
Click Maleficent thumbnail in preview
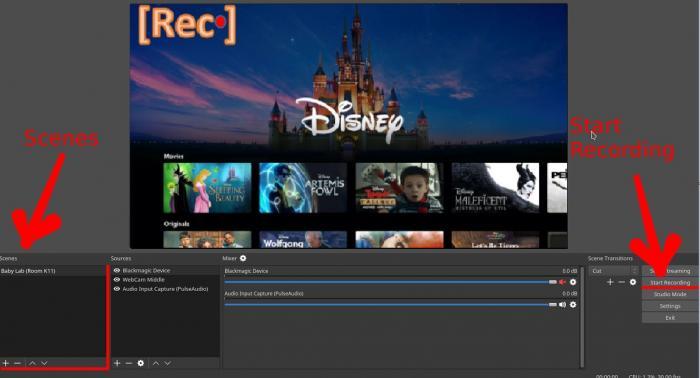click(496, 188)
